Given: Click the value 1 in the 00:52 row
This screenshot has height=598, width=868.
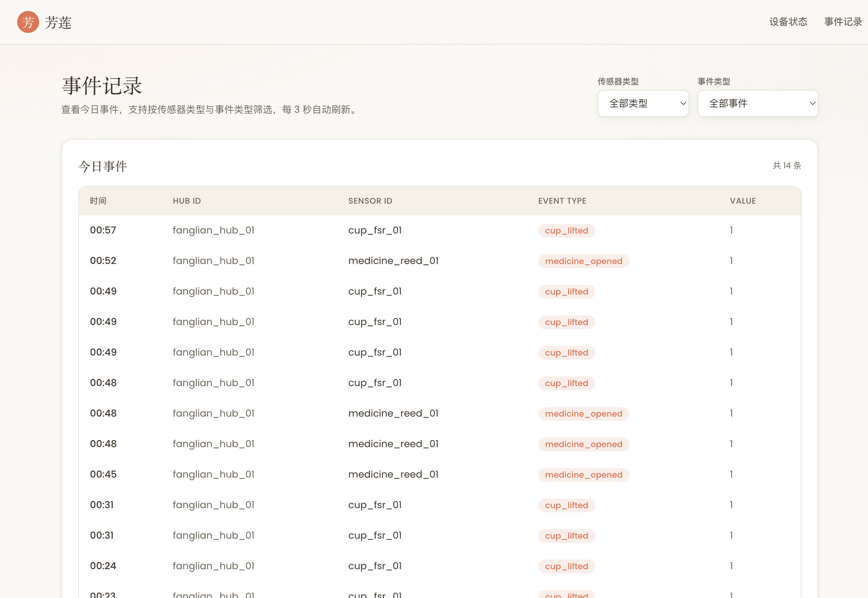Looking at the screenshot, I should click(x=731, y=261).
